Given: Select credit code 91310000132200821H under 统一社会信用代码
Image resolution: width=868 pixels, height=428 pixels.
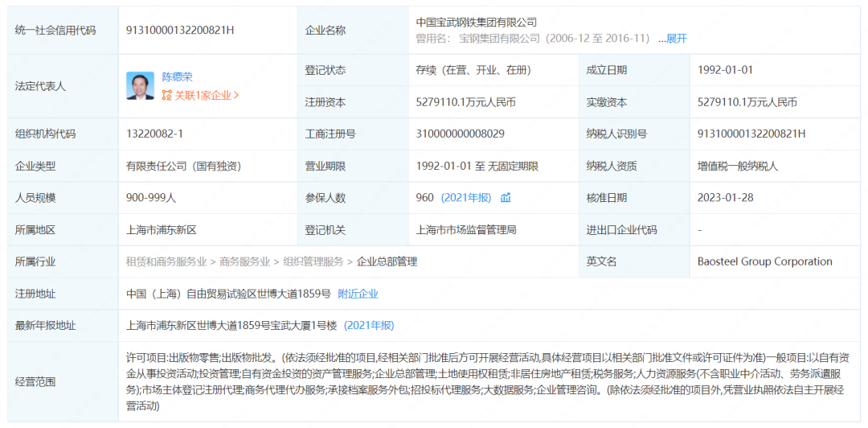Looking at the screenshot, I should [180, 30].
